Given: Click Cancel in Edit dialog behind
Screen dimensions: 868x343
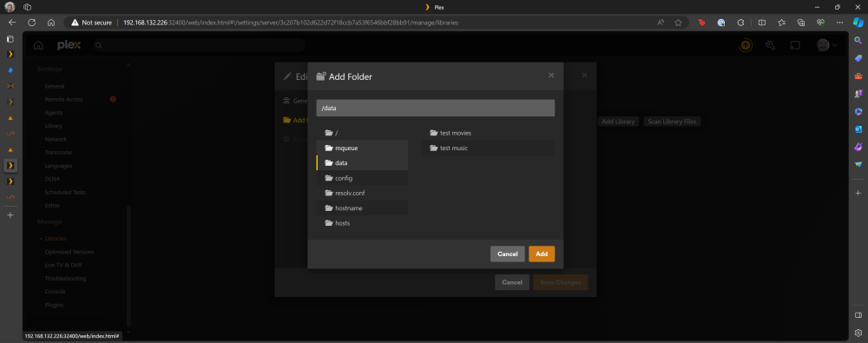Looking at the screenshot, I should (512, 282).
